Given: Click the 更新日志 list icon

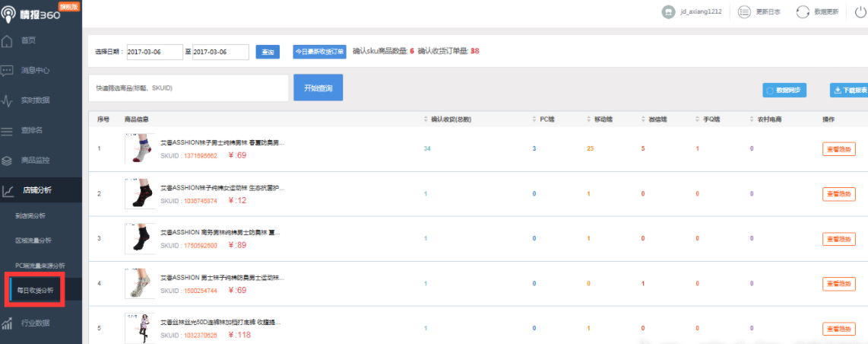Looking at the screenshot, I should coord(745,11).
